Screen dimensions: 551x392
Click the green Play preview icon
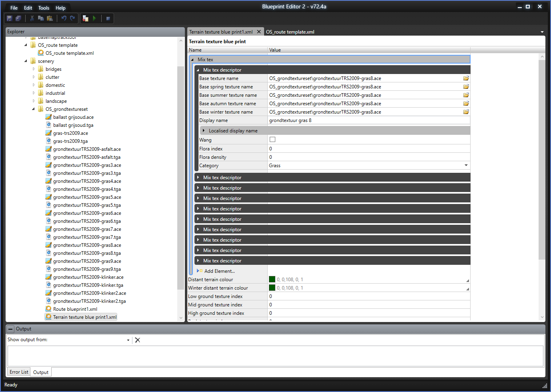pos(94,18)
